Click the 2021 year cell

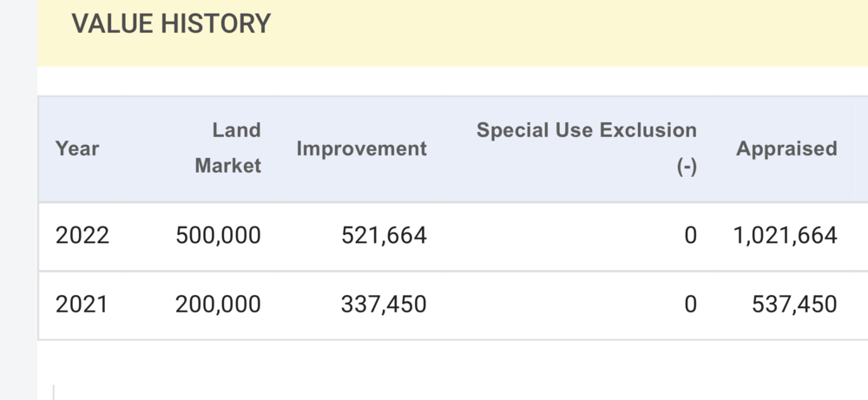[82, 305]
